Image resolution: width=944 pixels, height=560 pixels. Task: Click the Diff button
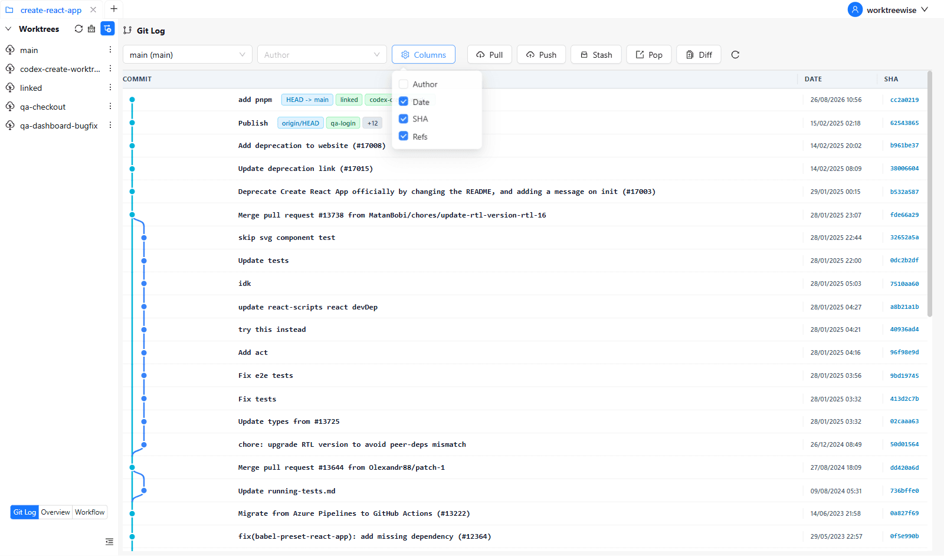[699, 55]
